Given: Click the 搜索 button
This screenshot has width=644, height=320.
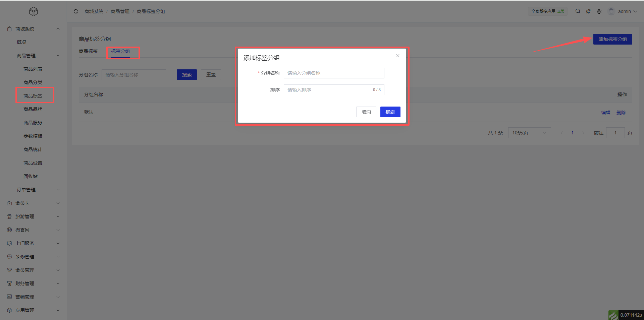Looking at the screenshot, I should point(187,75).
